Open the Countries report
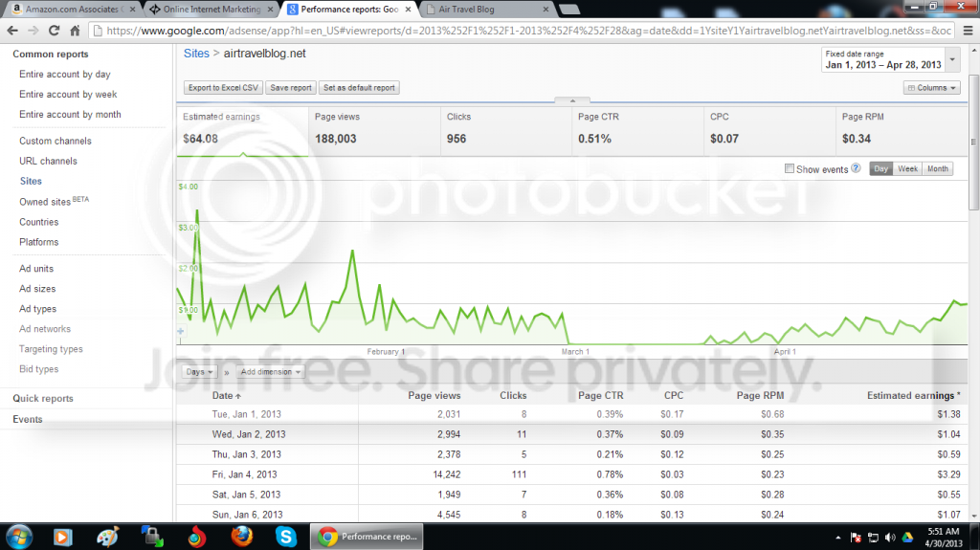Screen dimensions: 980x550 pos(38,222)
